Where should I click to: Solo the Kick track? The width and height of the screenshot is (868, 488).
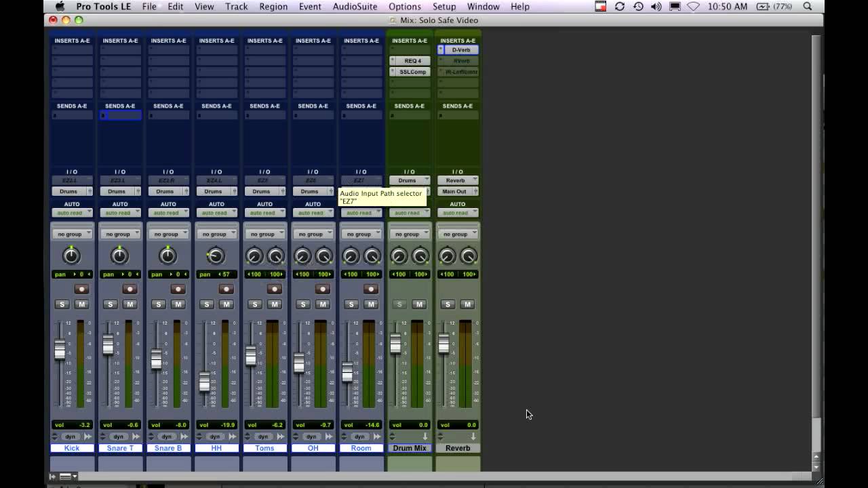tap(62, 304)
